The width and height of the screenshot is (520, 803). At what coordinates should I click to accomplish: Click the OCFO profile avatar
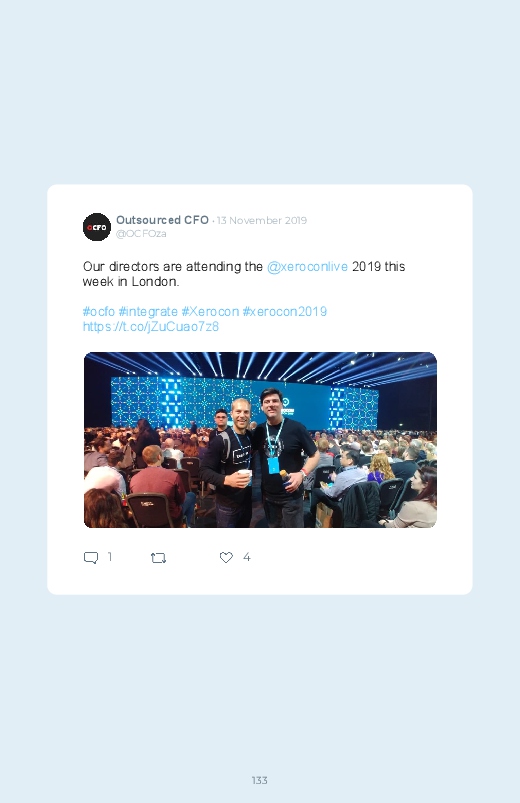97,227
